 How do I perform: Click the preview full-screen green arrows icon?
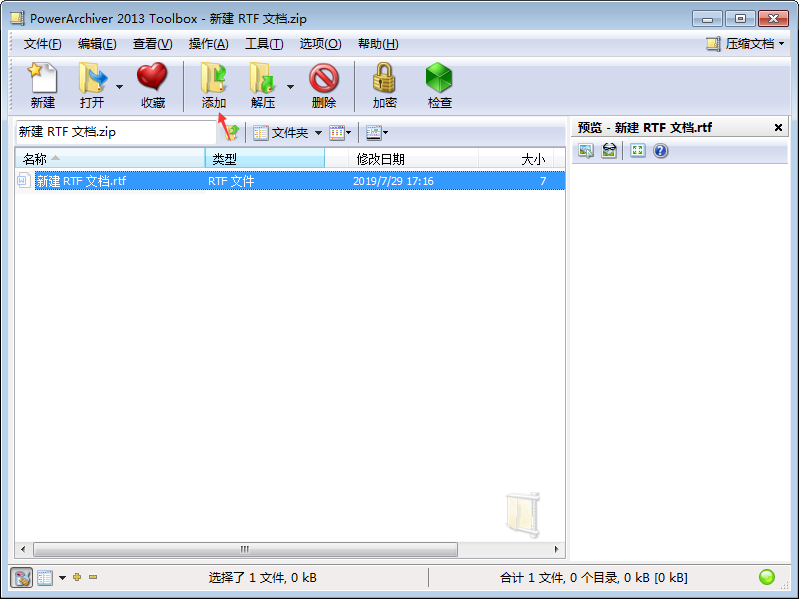pos(637,150)
